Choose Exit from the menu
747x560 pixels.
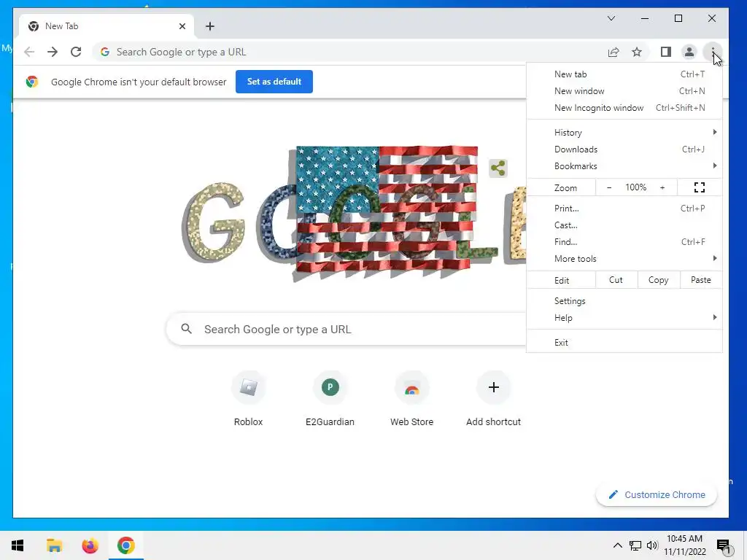point(624,343)
